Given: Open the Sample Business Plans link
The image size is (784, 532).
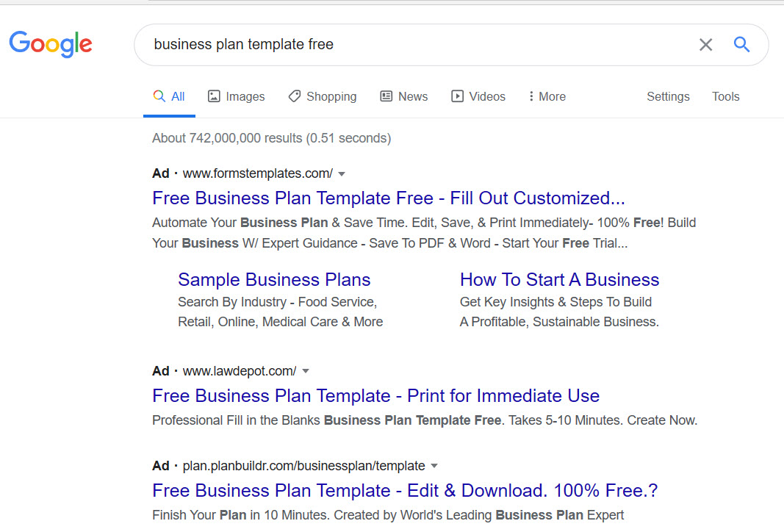Looking at the screenshot, I should (x=274, y=280).
